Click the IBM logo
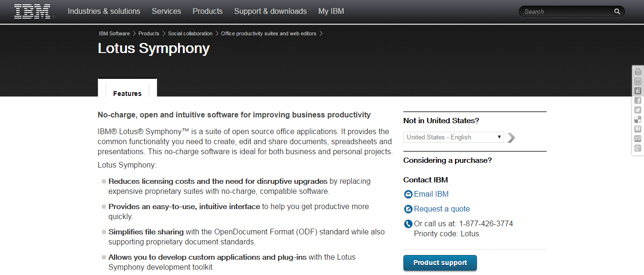Image resolution: width=644 pixels, height=275 pixels. pos(32,11)
